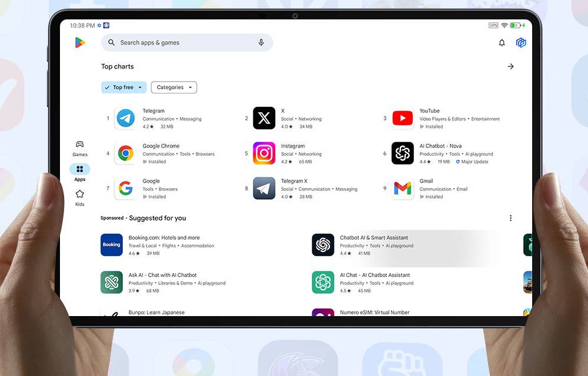Click the Telegram title text
The height and width of the screenshot is (376, 588).
point(153,111)
